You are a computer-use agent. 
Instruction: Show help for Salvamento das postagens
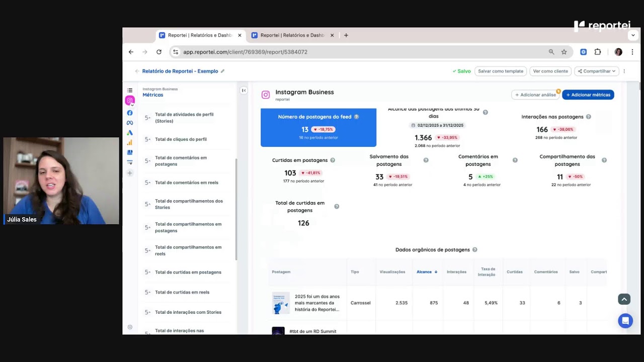tap(426, 160)
